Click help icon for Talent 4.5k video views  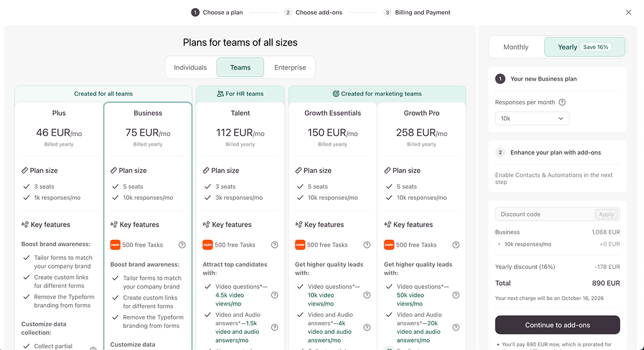click(x=274, y=295)
